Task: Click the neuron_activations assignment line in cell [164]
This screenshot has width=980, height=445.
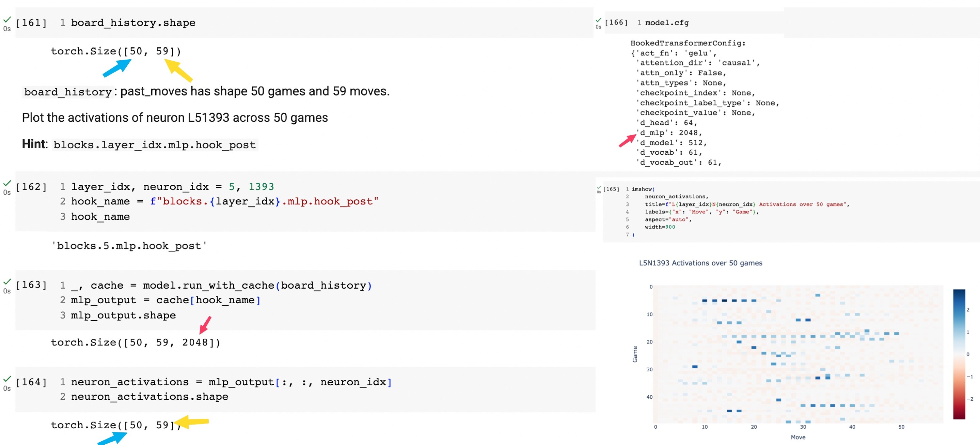Action: coord(231,382)
